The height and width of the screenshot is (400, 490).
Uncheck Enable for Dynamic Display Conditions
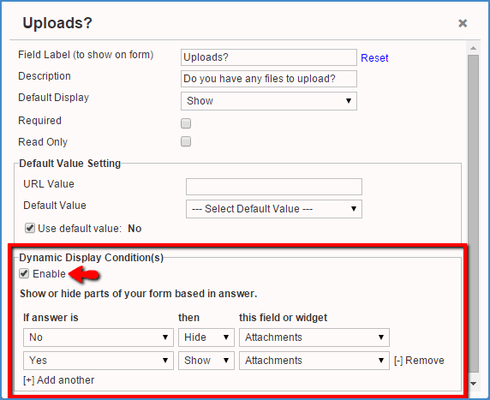click(x=24, y=274)
